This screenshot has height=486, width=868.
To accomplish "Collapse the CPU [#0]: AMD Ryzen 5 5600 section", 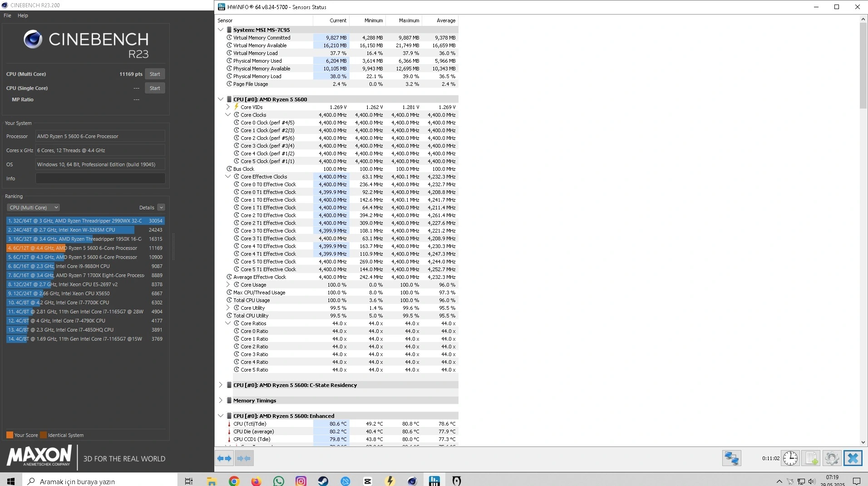I will [221, 99].
